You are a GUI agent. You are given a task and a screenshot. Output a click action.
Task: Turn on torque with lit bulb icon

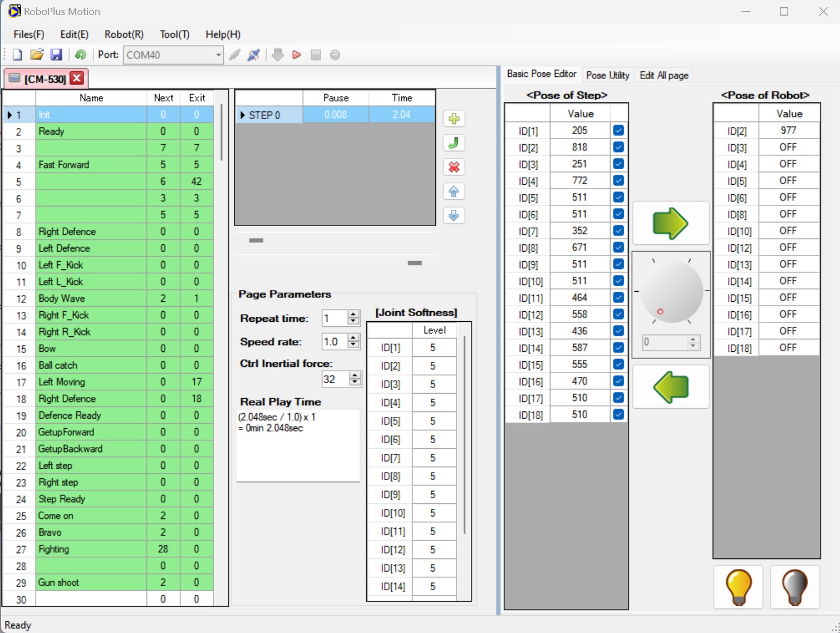click(739, 587)
